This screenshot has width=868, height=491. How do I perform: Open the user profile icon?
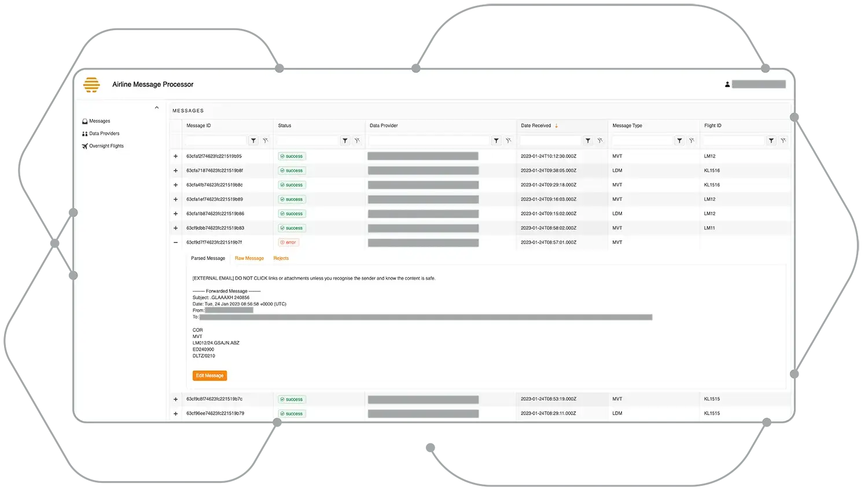pyautogui.click(x=727, y=85)
